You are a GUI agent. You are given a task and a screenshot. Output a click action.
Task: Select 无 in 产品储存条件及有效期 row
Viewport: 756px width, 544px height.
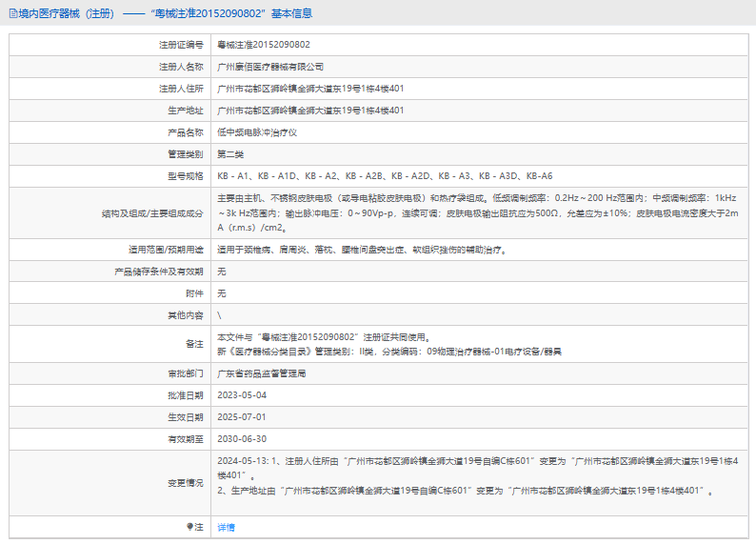[221, 272]
